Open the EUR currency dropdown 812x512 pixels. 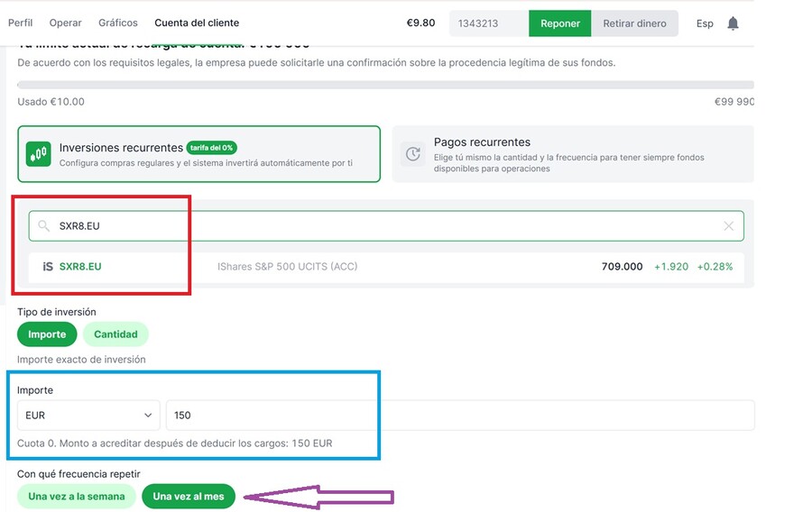[x=88, y=416]
